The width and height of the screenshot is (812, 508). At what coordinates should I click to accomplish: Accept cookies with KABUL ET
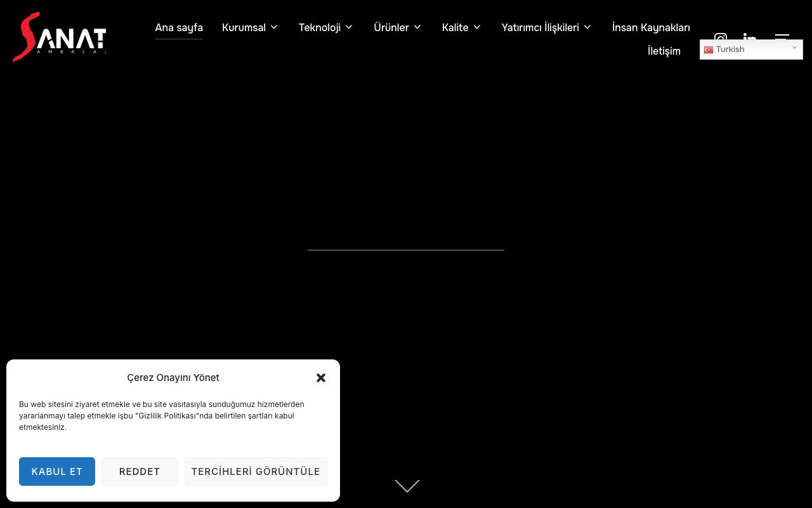[57, 471]
